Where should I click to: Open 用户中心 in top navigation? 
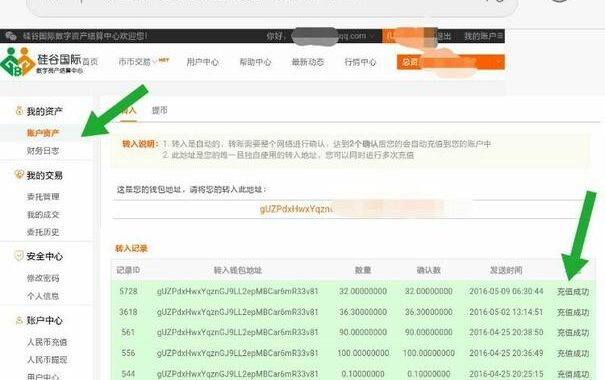tap(202, 62)
